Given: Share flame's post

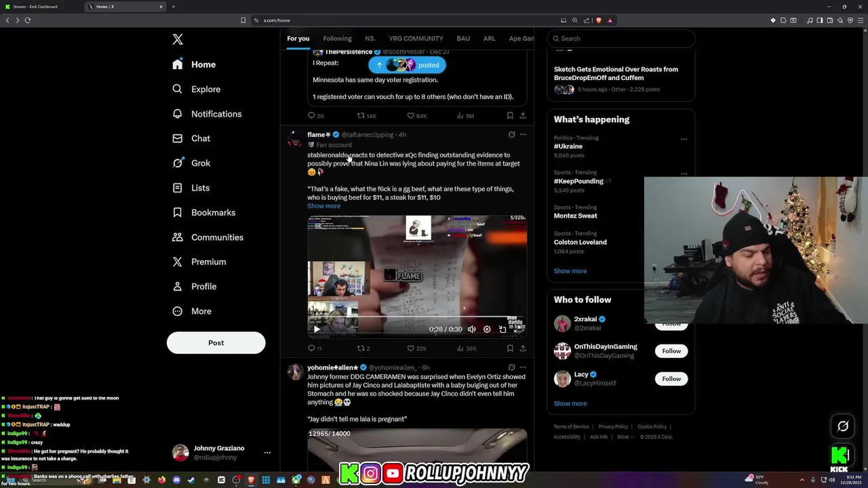Looking at the screenshot, I should coord(523,348).
